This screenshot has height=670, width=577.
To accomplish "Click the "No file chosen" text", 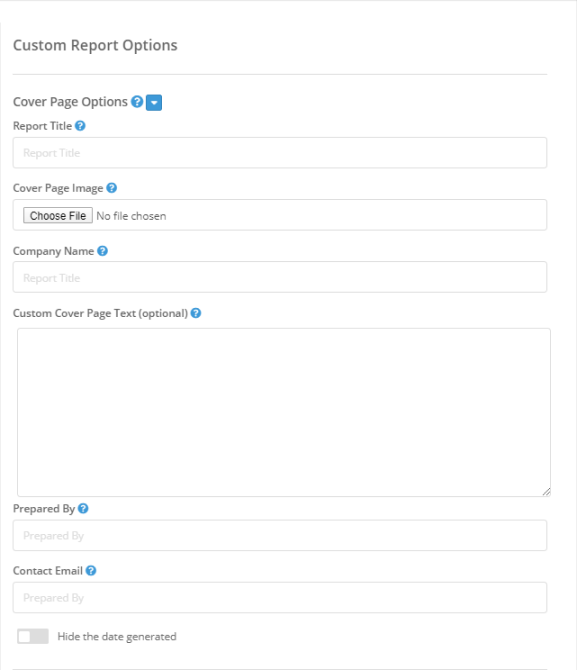I will coord(131,216).
